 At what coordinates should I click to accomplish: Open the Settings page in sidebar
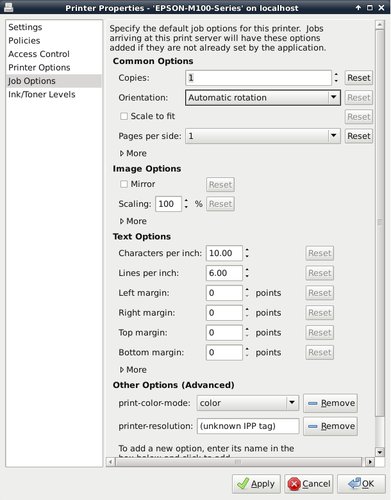click(25, 27)
